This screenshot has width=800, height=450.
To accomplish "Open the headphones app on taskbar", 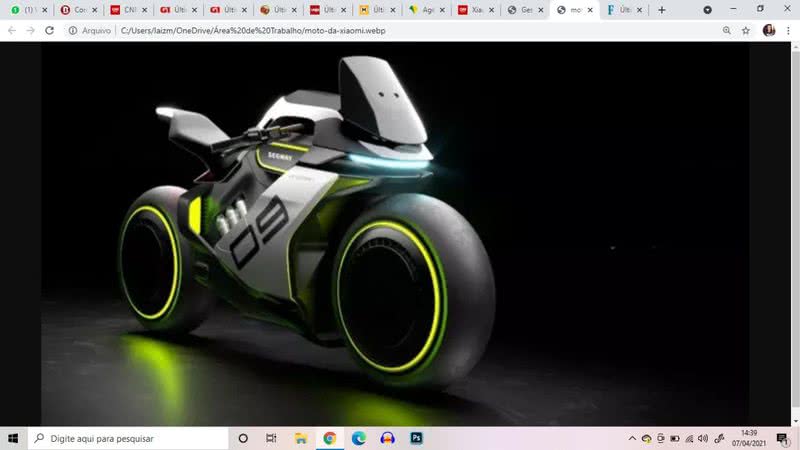I will pos(388,438).
